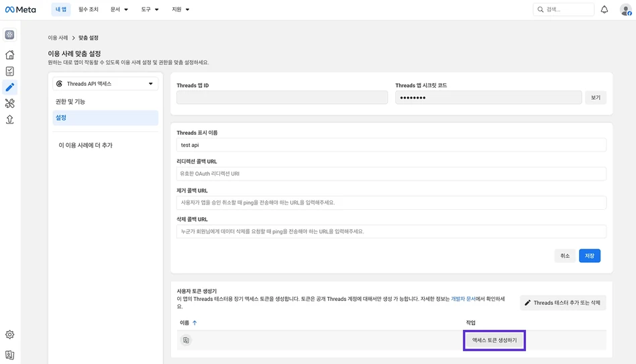Click the publish upload icon in sidebar
This screenshot has width=636, height=364.
coord(10,119)
